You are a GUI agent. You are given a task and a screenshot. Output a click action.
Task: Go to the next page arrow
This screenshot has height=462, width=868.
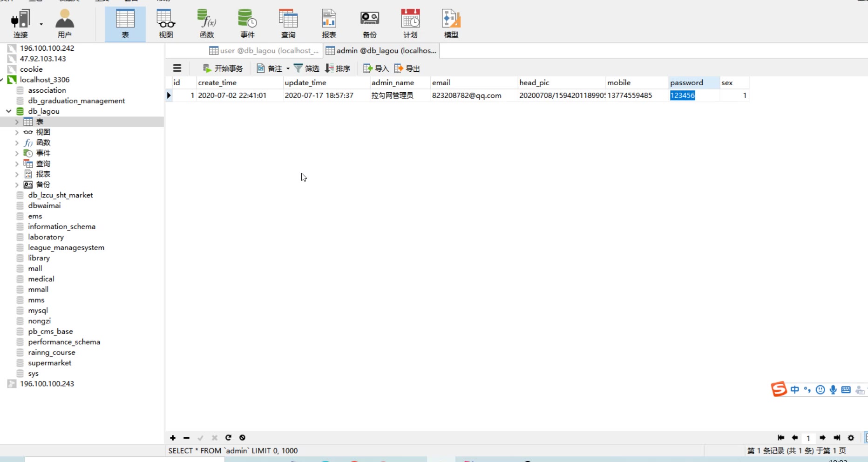pyautogui.click(x=823, y=438)
